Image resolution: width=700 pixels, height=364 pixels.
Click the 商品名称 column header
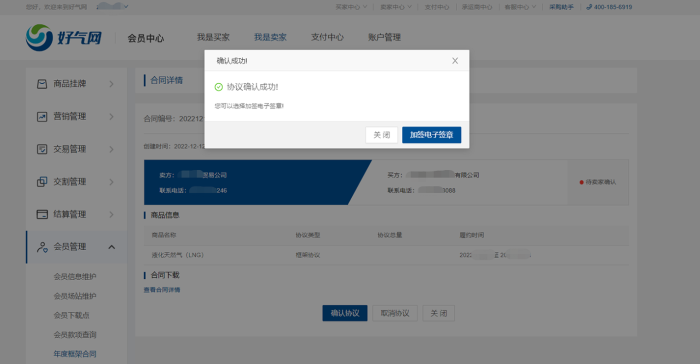click(x=164, y=235)
